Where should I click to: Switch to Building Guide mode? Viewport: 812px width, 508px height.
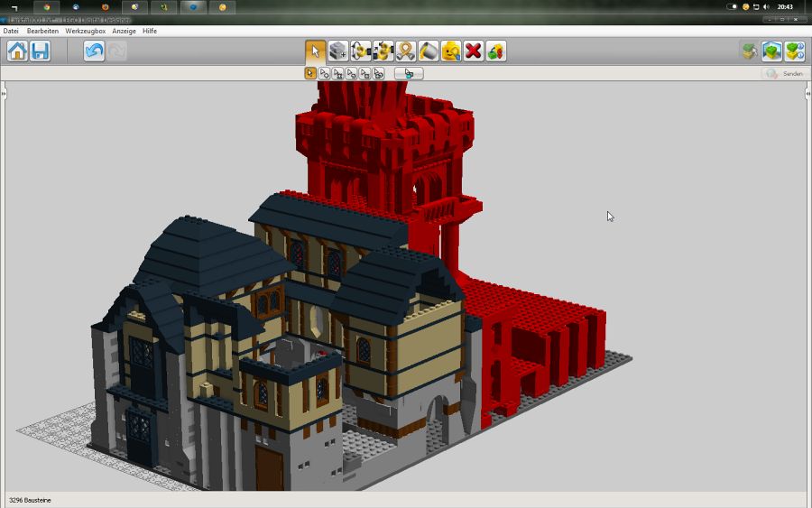point(794,51)
